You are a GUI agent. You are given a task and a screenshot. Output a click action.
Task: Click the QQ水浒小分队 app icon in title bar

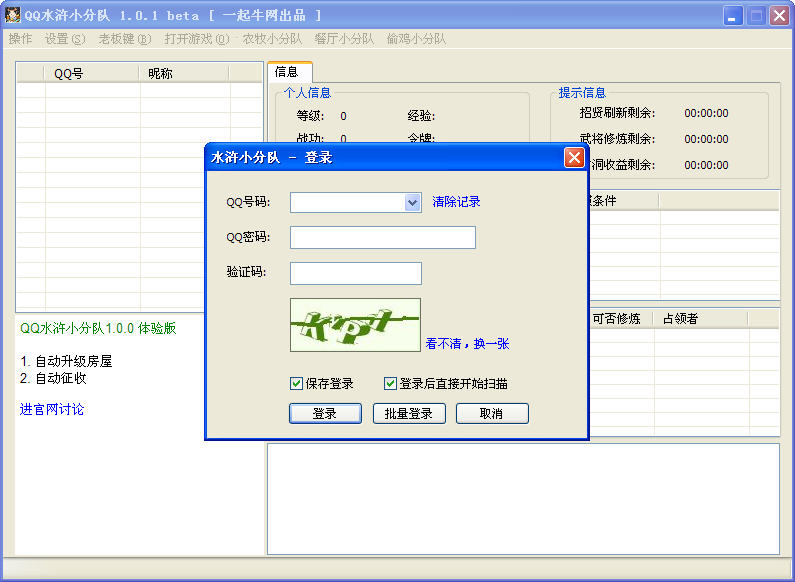(x=12, y=15)
